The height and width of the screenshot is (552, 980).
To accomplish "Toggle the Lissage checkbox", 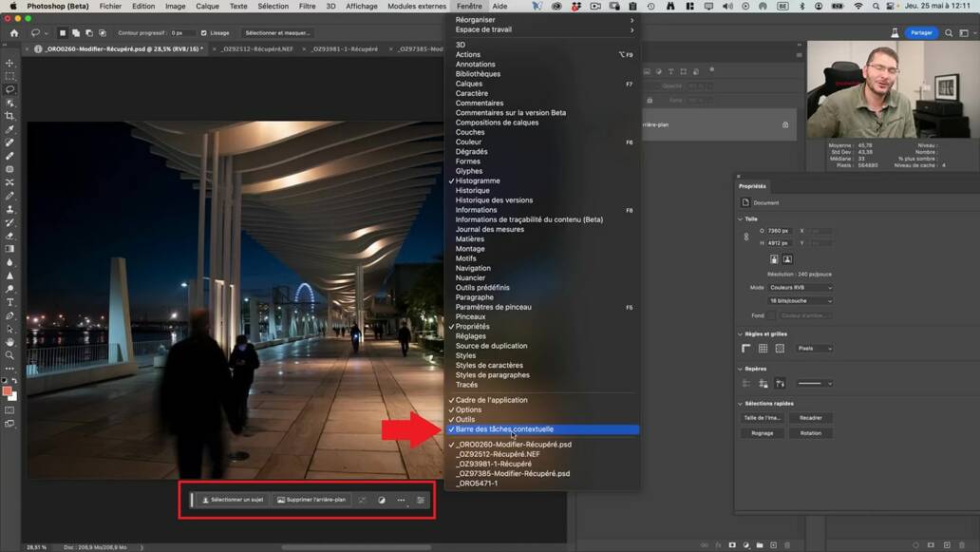I will click(x=204, y=33).
